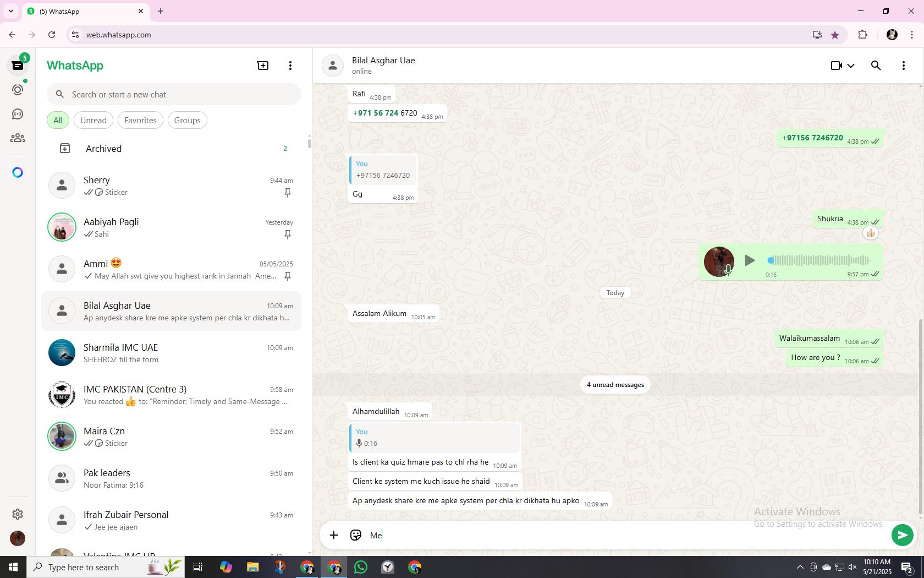Open the emoji and sticker picker
This screenshot has width=924, height=578.
tap(356, 535)
